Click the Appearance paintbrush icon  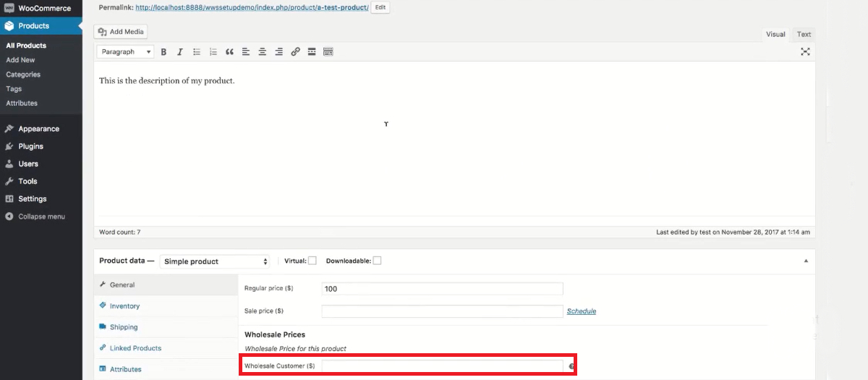pyautogui.click(x=9, y=129)
